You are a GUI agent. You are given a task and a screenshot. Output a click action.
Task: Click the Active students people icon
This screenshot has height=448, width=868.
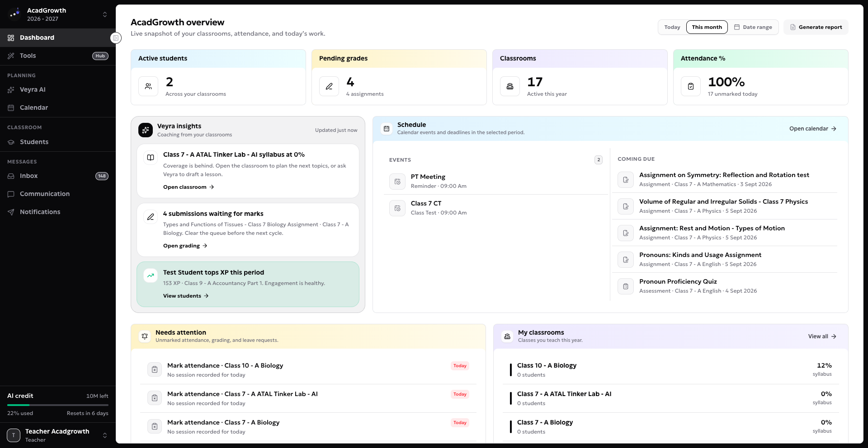click(148, 86)
